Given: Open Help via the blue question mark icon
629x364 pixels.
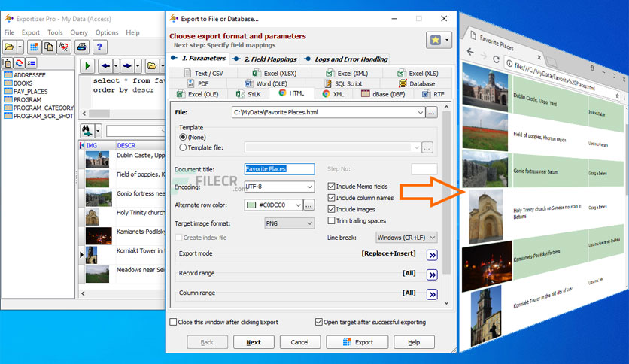Looking at the screenshot, I should (x=99, y=47).
